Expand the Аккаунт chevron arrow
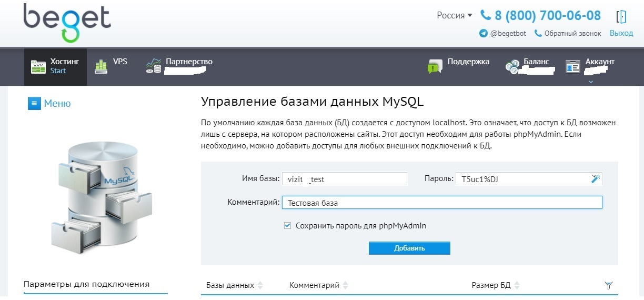 coord(590,82)
